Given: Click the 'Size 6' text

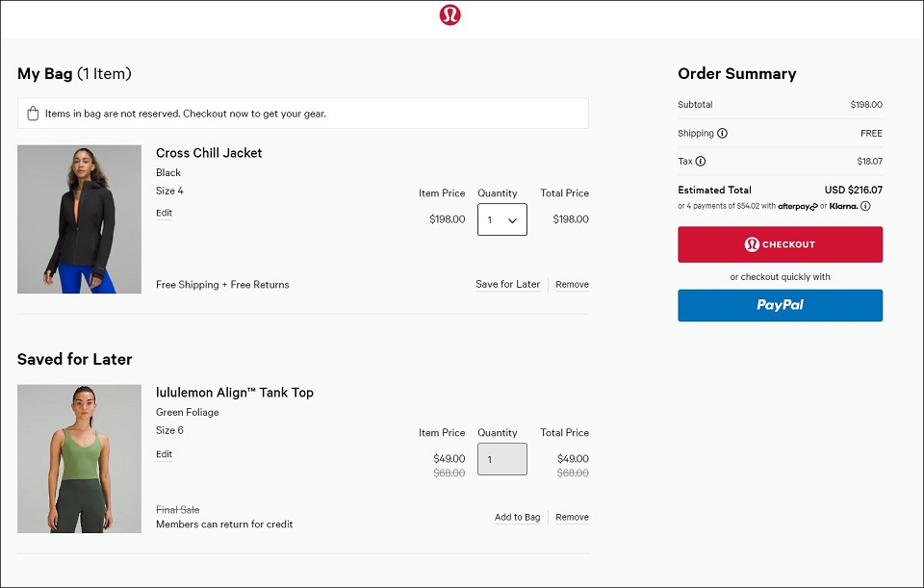Looking at the screenshot, I should pyautogui.click(x=169, y=430).
